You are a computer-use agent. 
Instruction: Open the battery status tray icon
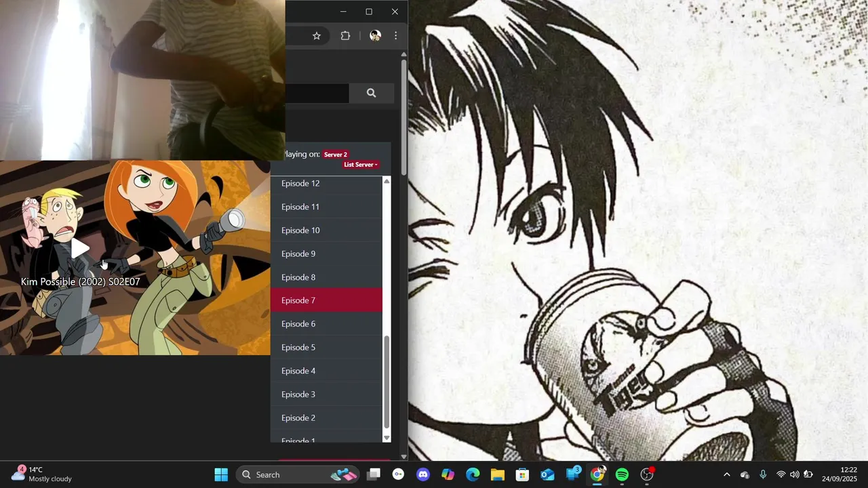[x=808, y=474]
